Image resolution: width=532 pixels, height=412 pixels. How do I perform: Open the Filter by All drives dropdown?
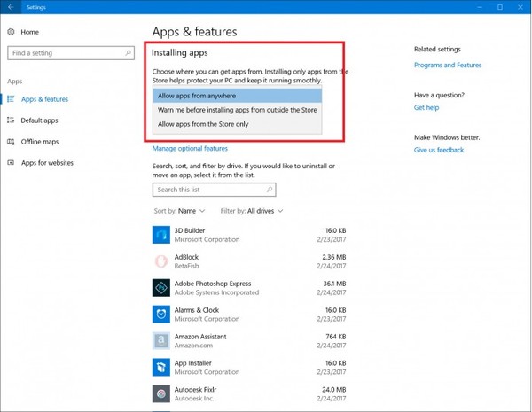pos(252,211)
